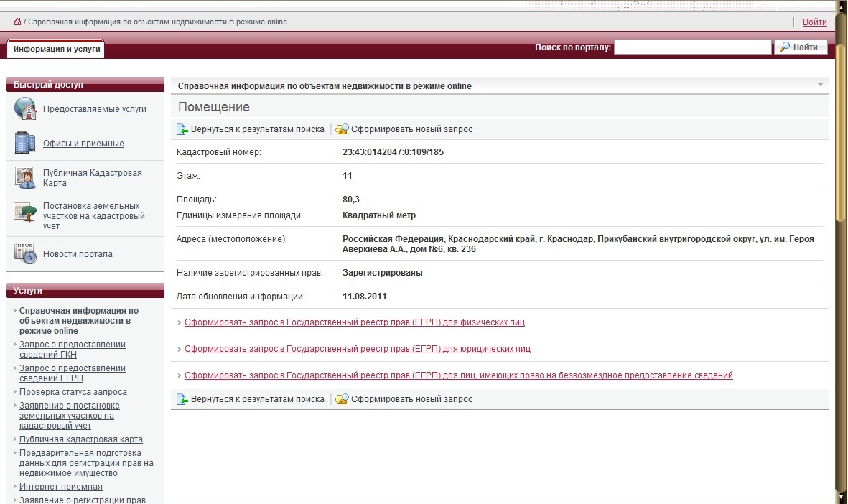This screenshot has width=848, height=504.
Task: Open the Информация и услуги tab
Action: coord(56,49)
